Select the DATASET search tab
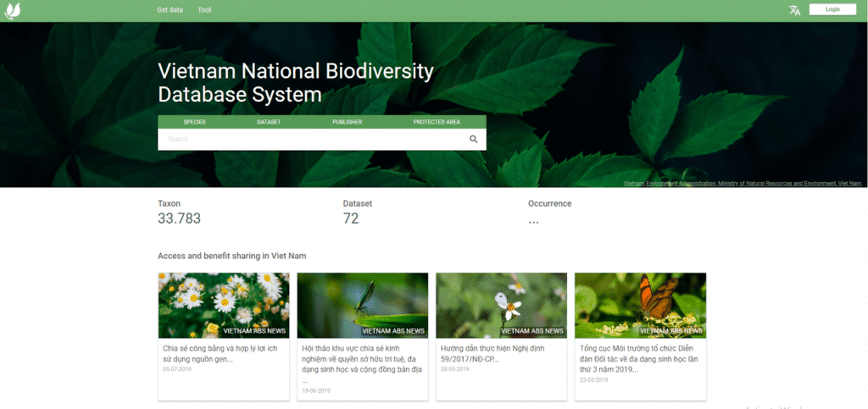 (269, 122)
